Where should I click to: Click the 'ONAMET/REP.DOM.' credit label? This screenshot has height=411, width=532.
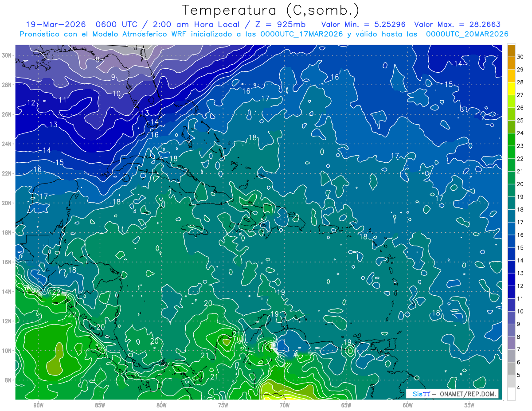(x=467, y=394)
